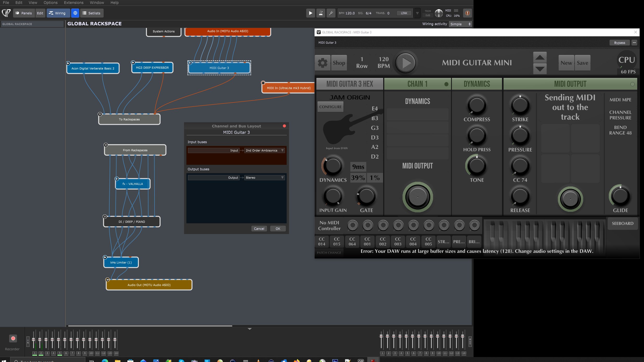644x362 pixels.
Task: Click the plugin three-dots options button
Action: tap(634, 43)
